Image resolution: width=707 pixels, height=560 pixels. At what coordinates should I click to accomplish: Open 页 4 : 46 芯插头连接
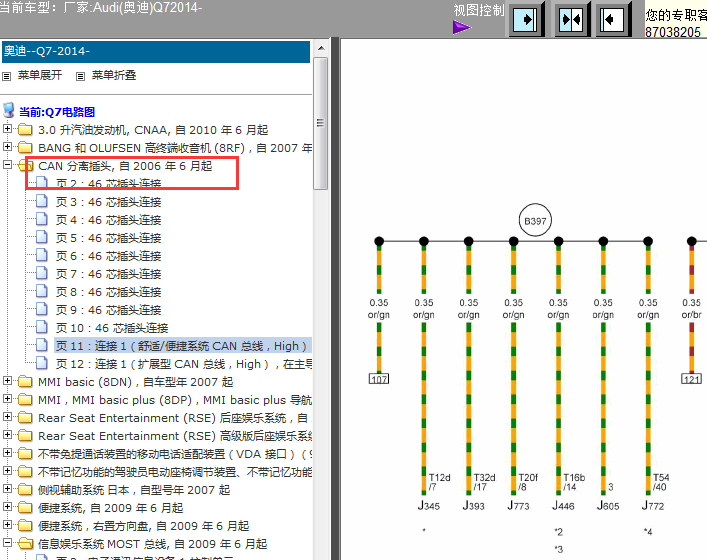tap(108, 220)
